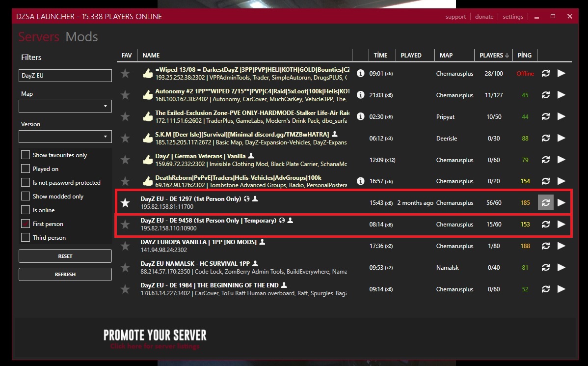Star the Autonomy #2 1PP server
Image resolution: width=588 pixels, height=366 pixels.
[x=125, y=95]
